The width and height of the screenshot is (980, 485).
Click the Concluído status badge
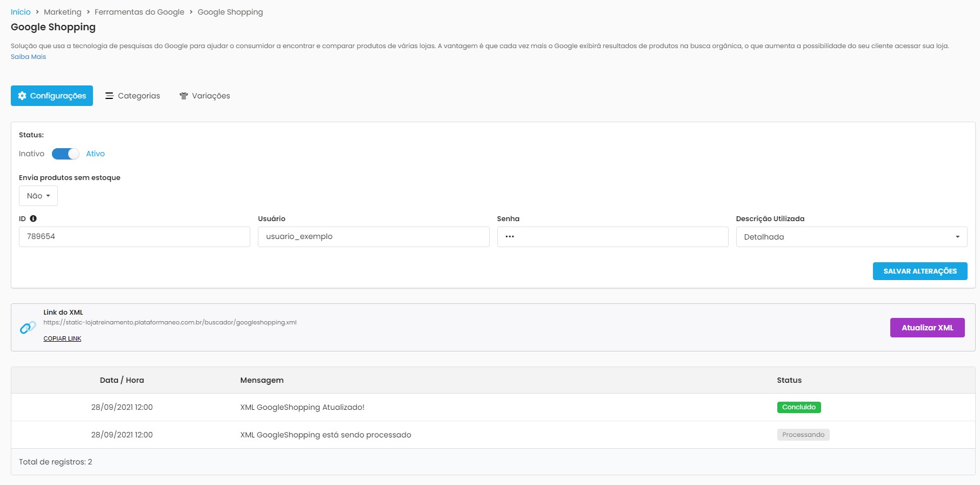tap(799, 407)
